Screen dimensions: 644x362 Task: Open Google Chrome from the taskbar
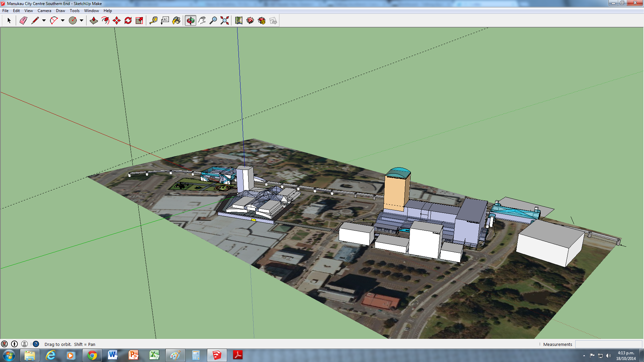[x=92, y=355]
